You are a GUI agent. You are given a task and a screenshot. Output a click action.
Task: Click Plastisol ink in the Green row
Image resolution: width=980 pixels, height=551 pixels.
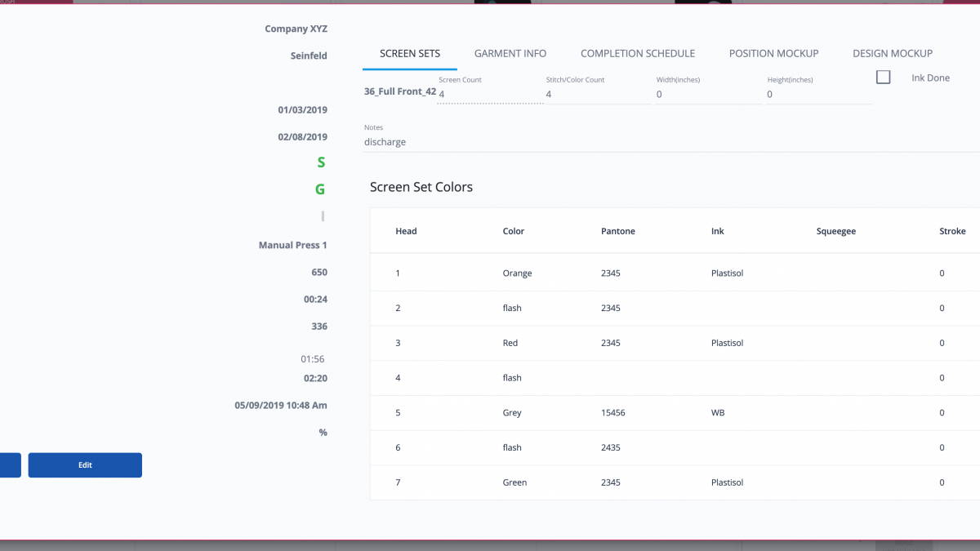[x=727, y=482]
